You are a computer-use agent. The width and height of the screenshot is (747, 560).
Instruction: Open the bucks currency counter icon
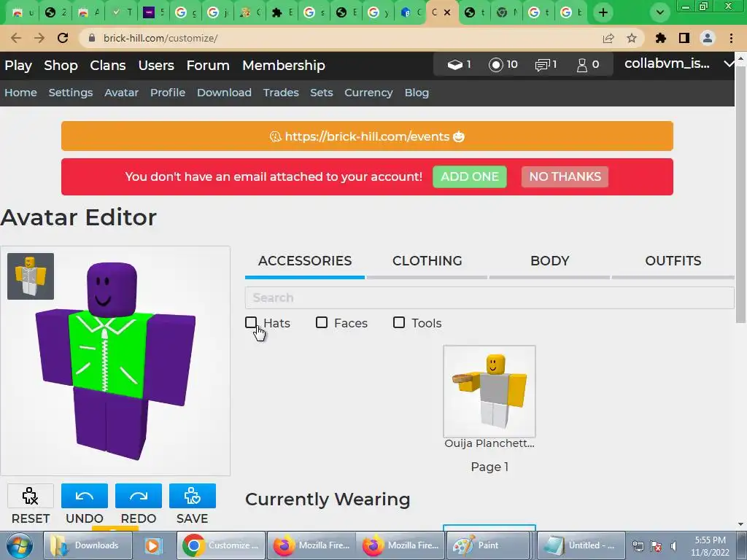coord(460,64)
